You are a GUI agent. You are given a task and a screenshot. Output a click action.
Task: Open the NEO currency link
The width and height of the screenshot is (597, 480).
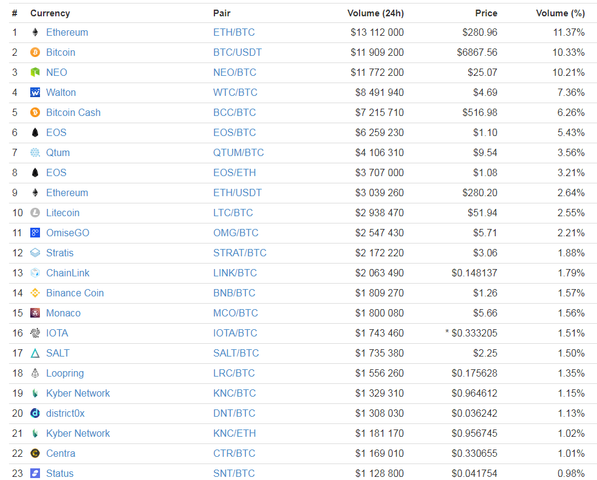56,72
